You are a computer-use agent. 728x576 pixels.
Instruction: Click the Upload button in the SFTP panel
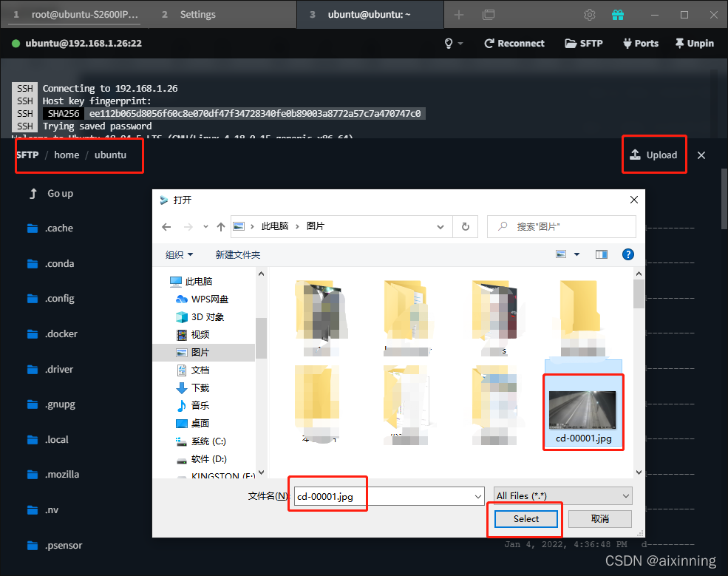(653, 155)
